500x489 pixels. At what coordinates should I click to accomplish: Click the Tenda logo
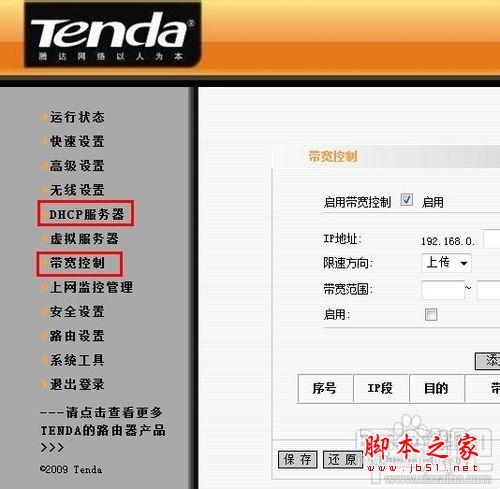[113, 35]
